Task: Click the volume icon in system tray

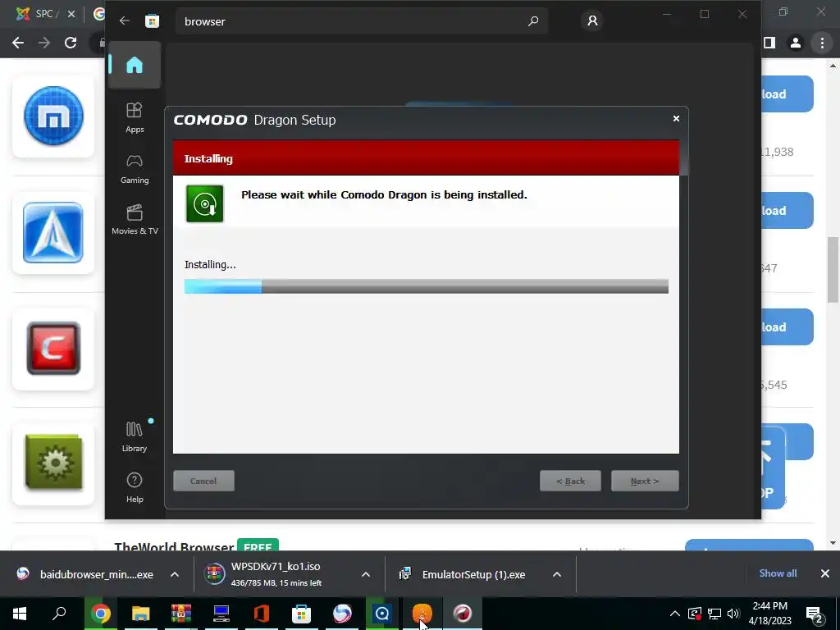Action: [733, 614]
